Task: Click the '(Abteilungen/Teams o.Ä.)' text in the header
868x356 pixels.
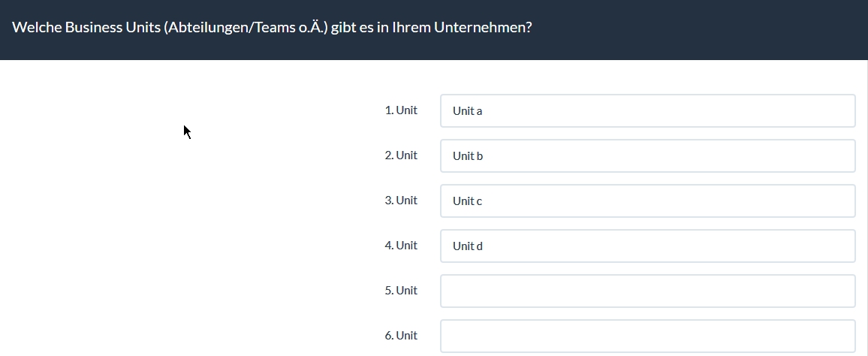Action: coord(246,28)
